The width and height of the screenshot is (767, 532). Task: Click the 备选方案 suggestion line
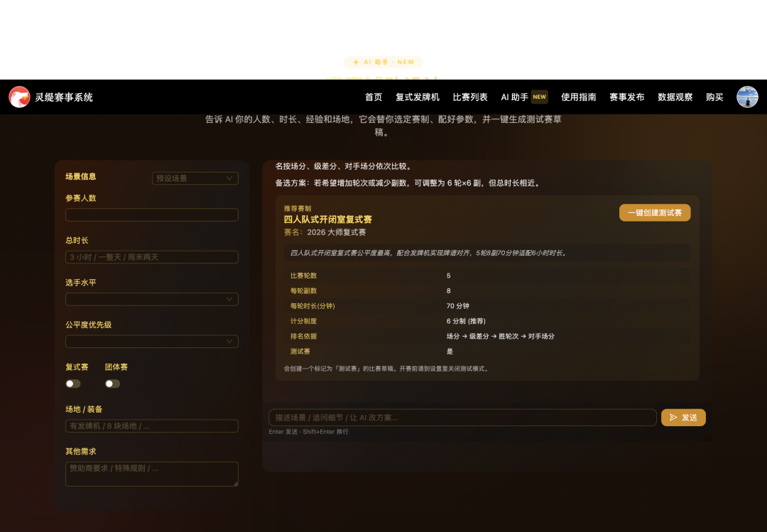pos(408,183)
